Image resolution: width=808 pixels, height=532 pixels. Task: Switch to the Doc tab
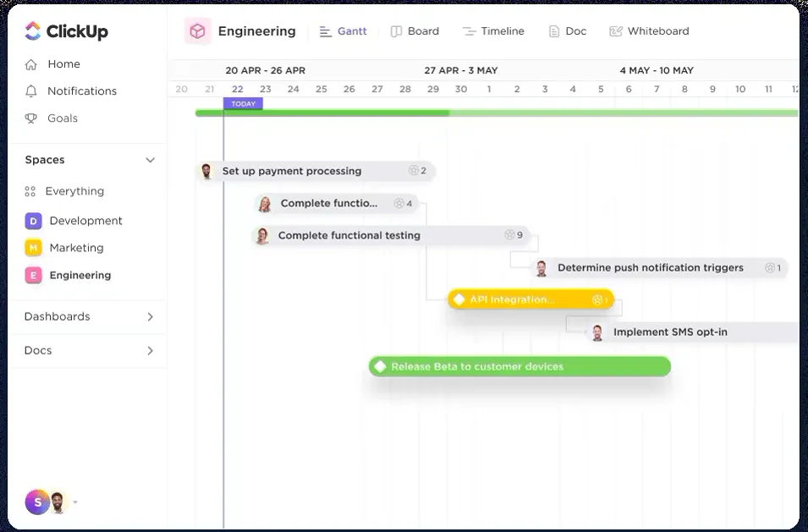568,31
